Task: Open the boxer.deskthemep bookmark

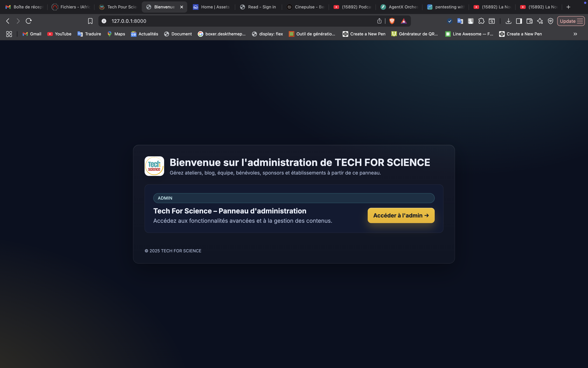Action: 222,34
